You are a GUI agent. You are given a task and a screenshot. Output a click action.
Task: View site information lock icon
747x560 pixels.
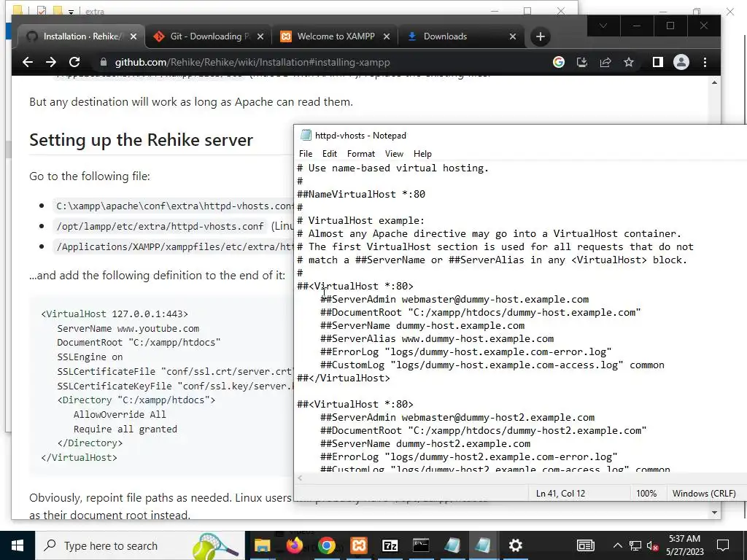tap(104, 62)
